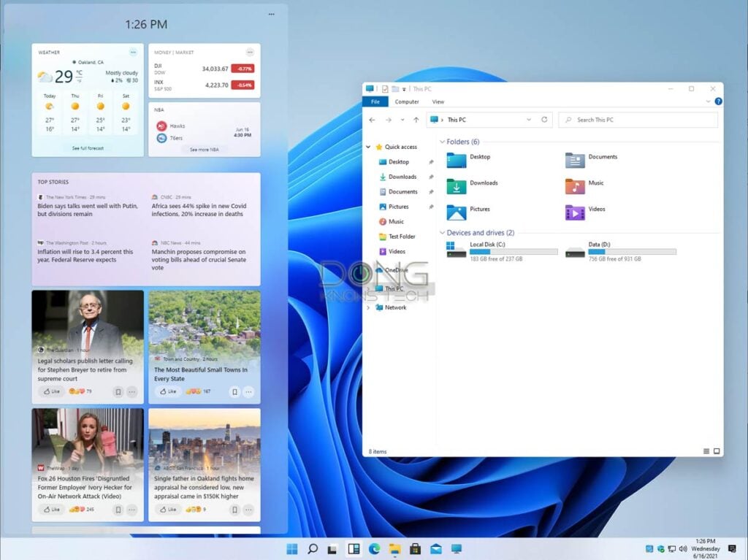Go back in File Explorer
This screenshot has height=560, width=748.
[372, 120]
